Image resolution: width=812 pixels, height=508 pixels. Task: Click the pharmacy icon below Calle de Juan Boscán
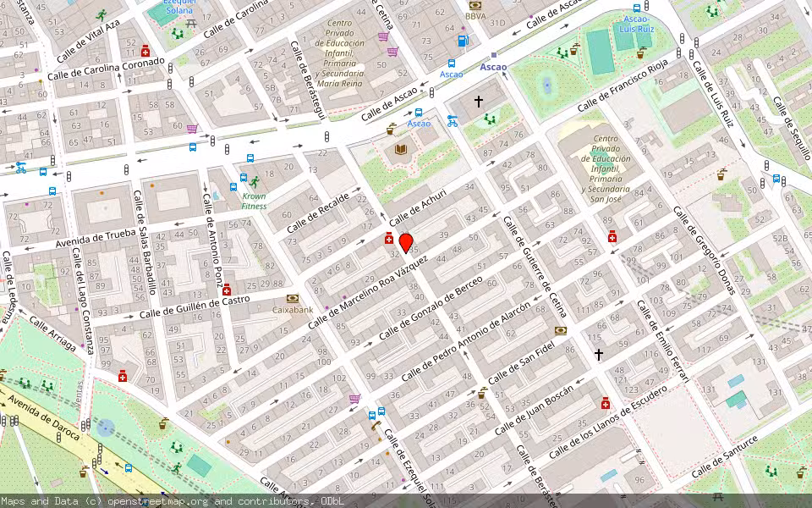606,403
